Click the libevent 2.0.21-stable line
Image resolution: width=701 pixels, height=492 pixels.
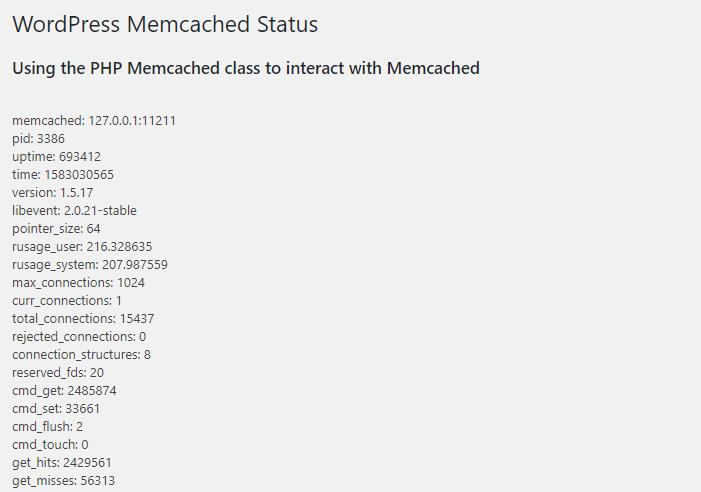(74, 210)
